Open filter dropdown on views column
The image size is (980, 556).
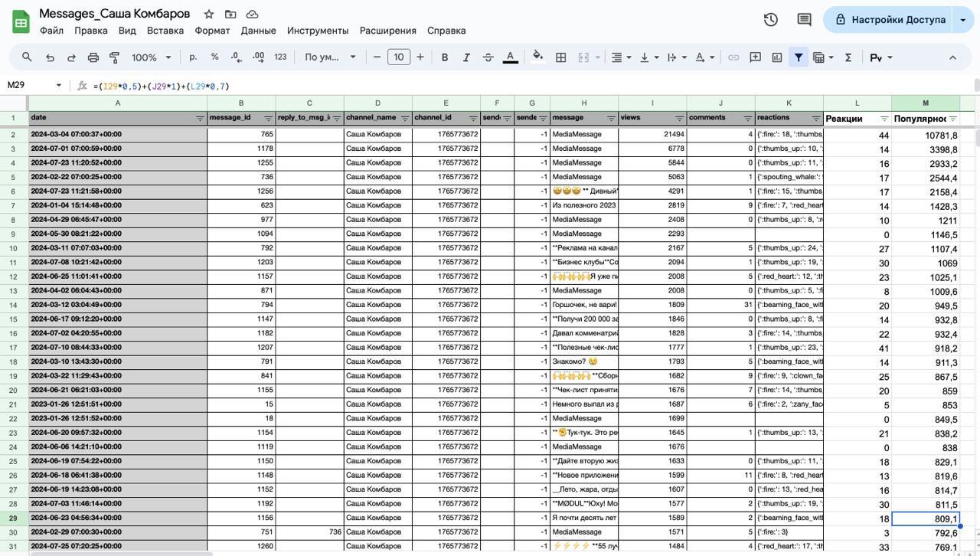[x=679, y=118]
